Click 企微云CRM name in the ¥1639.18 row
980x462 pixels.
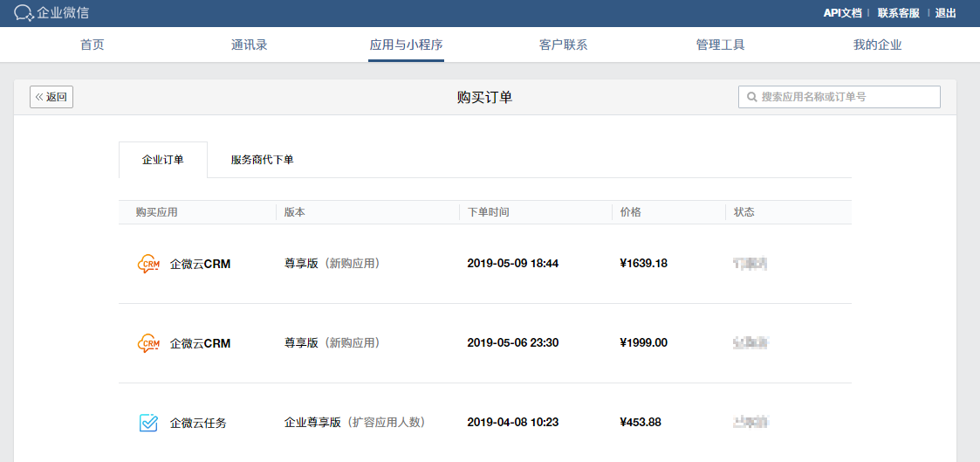200,264
